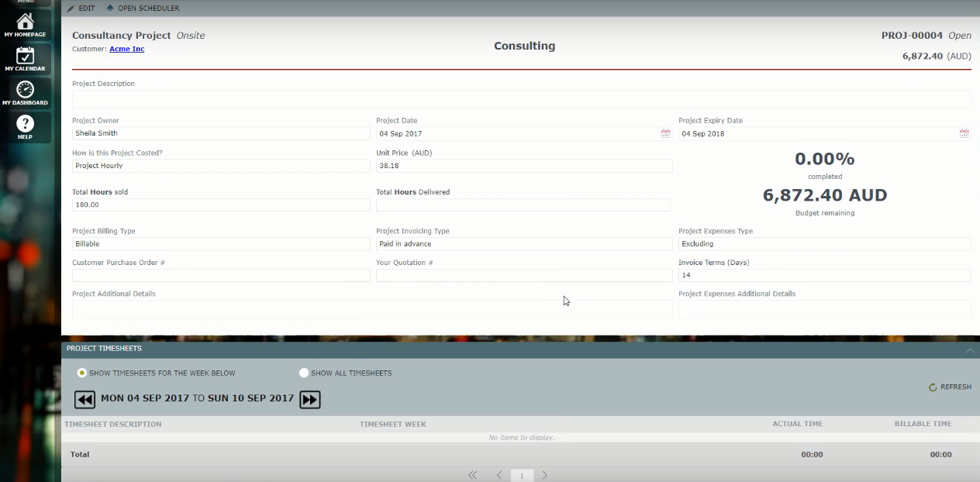Click Project Expenses Additional Details field

pyautogui.click(x=824, y=309)
